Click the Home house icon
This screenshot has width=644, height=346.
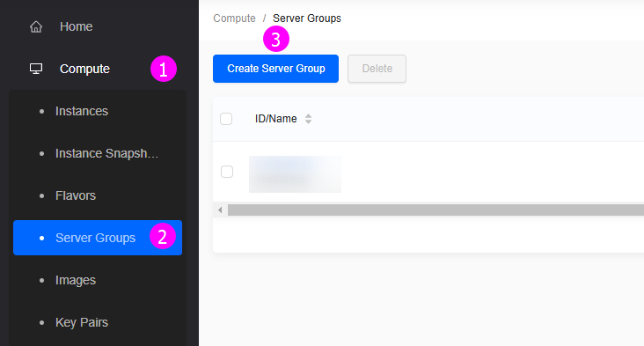click(36, 26)
